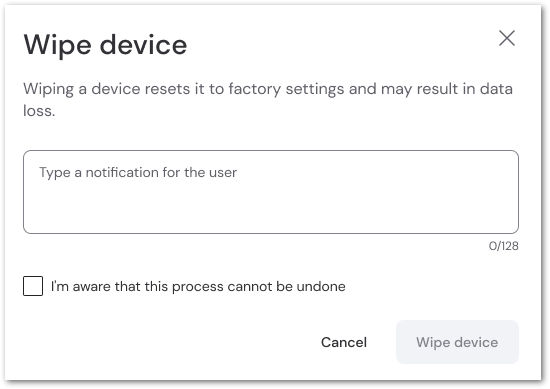Screen dimensions: 550x389
Task: Abort wiping by choosing Cancel
Action: (x=344, y=342)
